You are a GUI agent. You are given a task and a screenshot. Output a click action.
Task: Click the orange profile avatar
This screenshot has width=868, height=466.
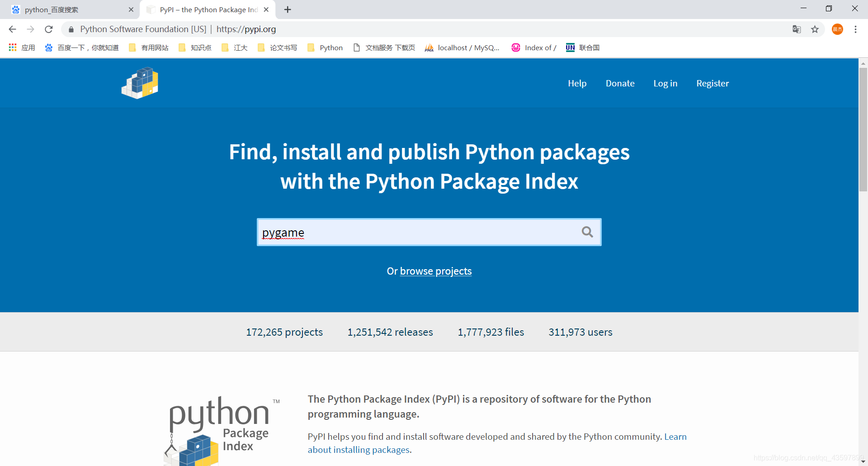(837, 29)
